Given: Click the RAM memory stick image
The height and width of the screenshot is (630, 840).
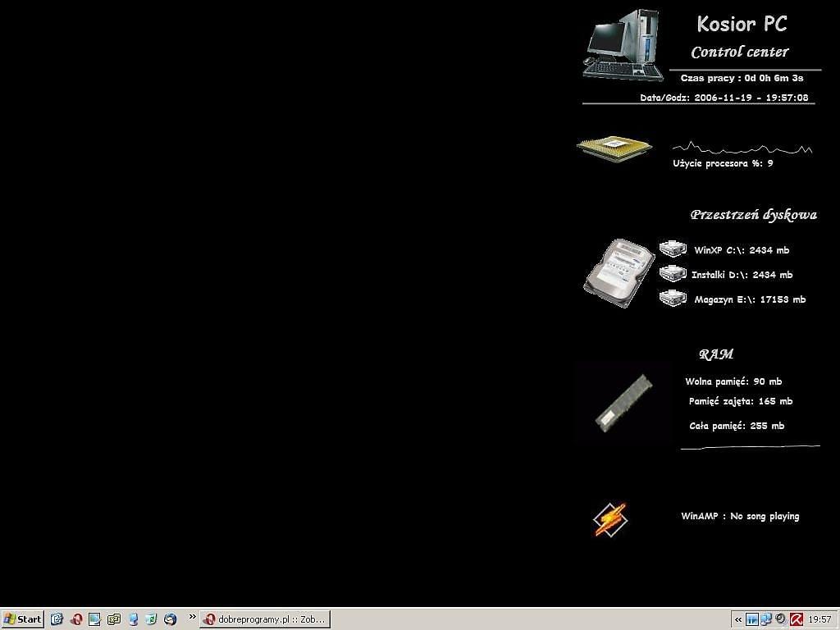Looking at the screenshot, I should [624, 402].
